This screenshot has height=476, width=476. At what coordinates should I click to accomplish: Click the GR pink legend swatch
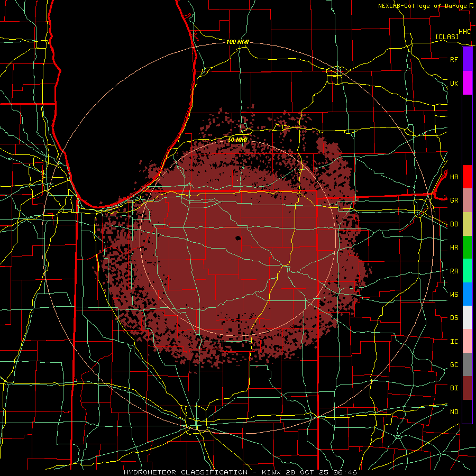467,200
